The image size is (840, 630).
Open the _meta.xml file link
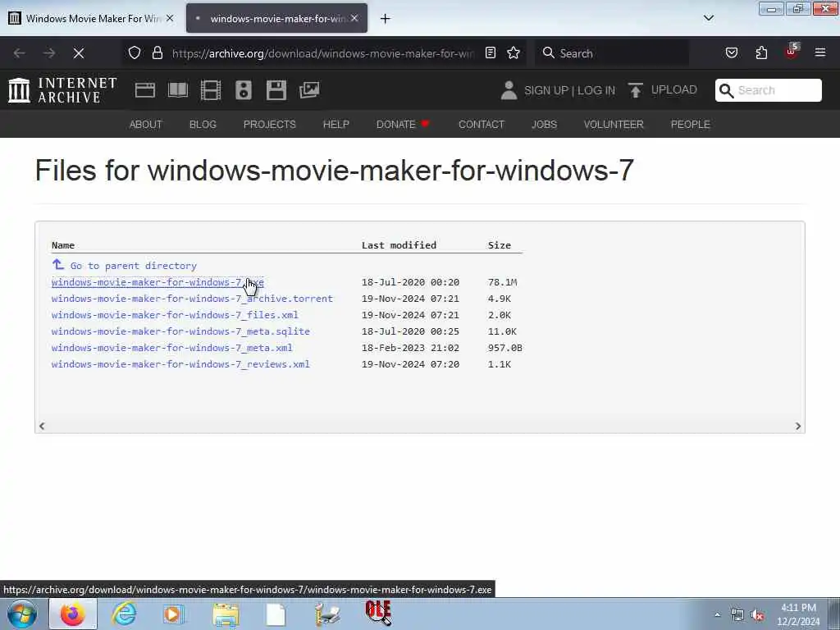(172, 348)
